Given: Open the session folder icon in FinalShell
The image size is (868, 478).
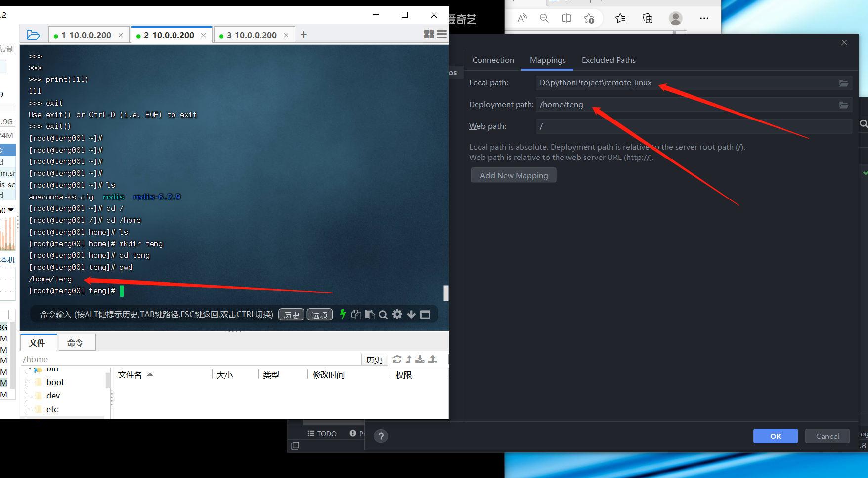Looking at the screenshot, I should pos(33,35).
